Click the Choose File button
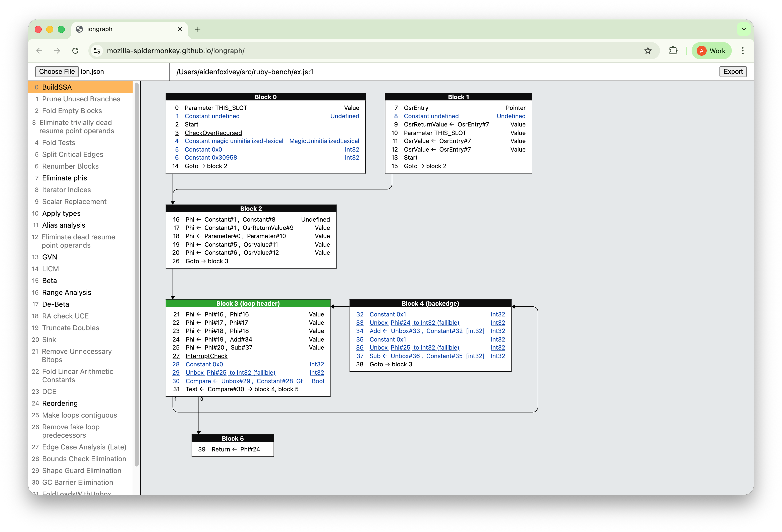Screen dimensions: 782x532 pyautogui.click(x=57, y=71)
